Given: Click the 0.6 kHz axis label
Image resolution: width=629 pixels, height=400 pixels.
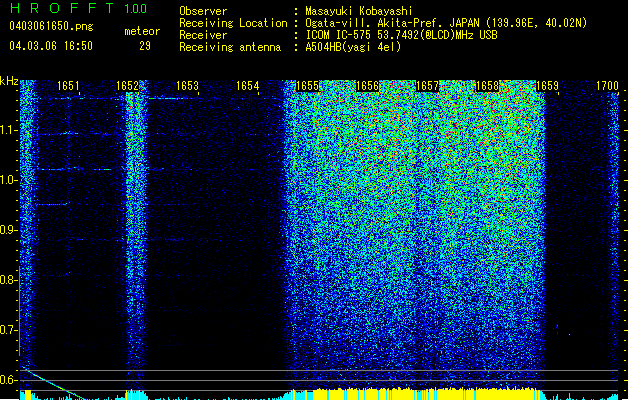Looking at the screenshot, I should click(8, 380).
